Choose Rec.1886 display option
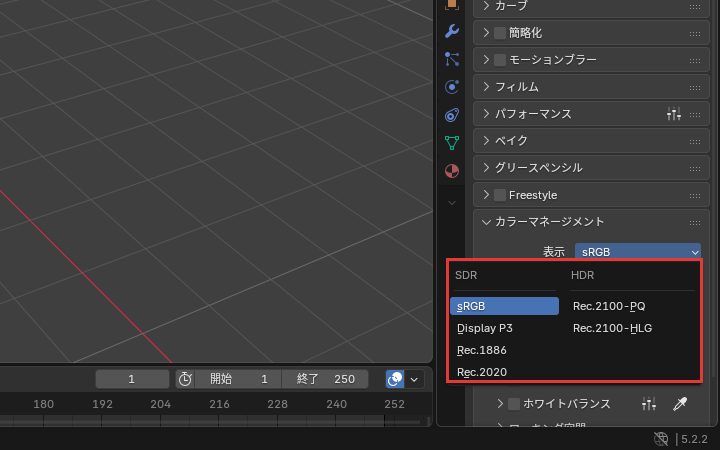This screenshot has width=720, height=450. click(504, 350)
